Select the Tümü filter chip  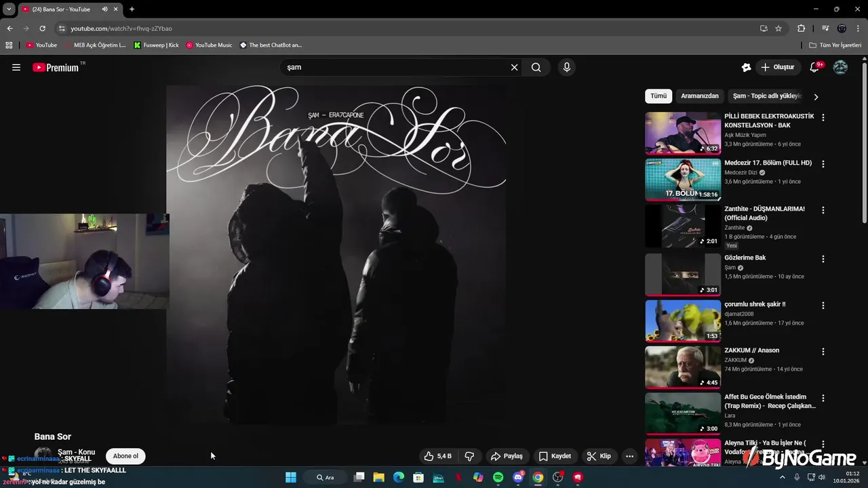(658, 96)
